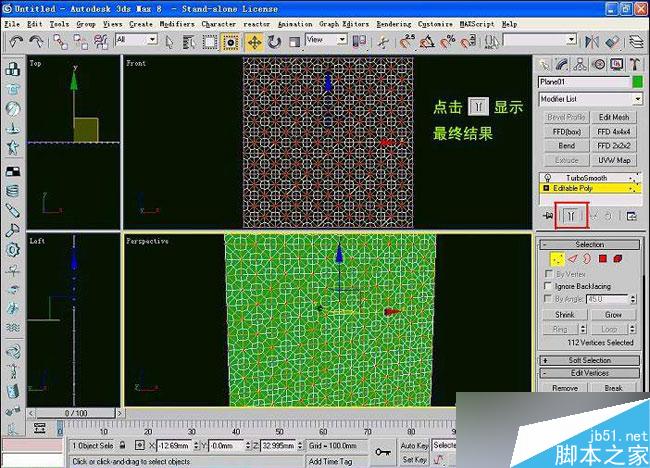
Task: Open the Utilities hammer panel tab
Action: coord(635,64)
